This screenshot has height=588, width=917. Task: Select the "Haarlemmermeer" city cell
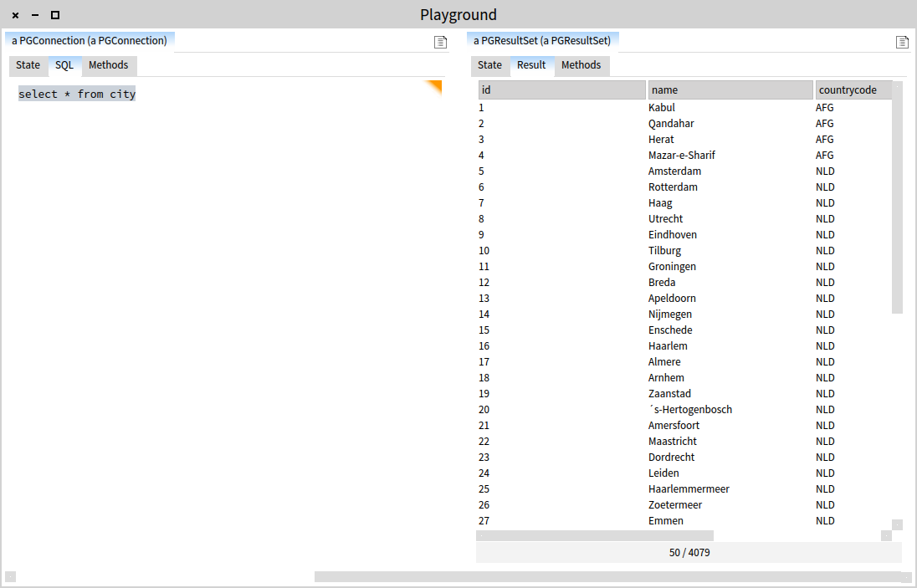point(689,488)
